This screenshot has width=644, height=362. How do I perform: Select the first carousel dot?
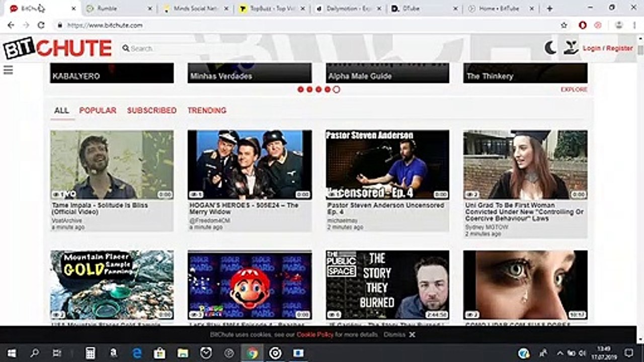point(300,89)
